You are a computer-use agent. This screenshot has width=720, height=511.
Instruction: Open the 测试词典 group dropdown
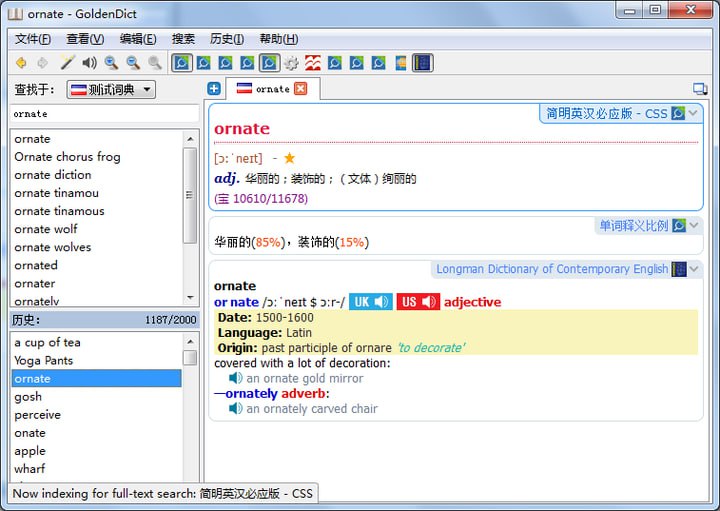pos(111,90)
